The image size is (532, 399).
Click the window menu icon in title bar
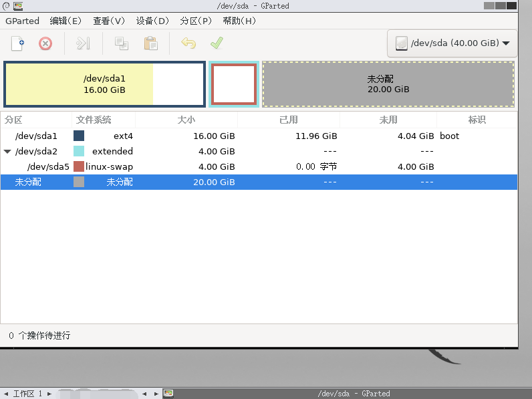pyautogui.click(x=6, y=6)
